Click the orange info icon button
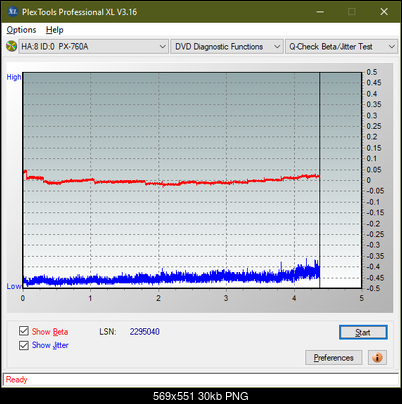The width and height of the screenshot is (402, 404). (x=377, y=357)
